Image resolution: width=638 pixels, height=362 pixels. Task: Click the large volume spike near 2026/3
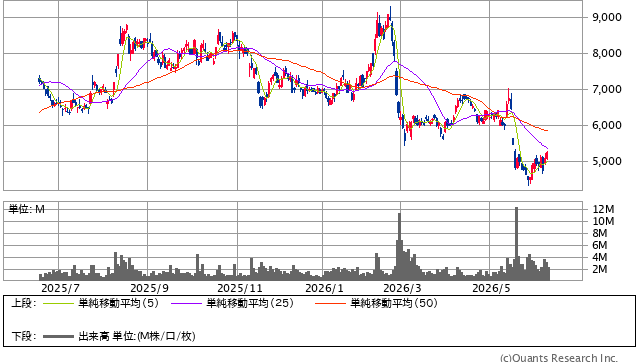click(x=399, y=246)
